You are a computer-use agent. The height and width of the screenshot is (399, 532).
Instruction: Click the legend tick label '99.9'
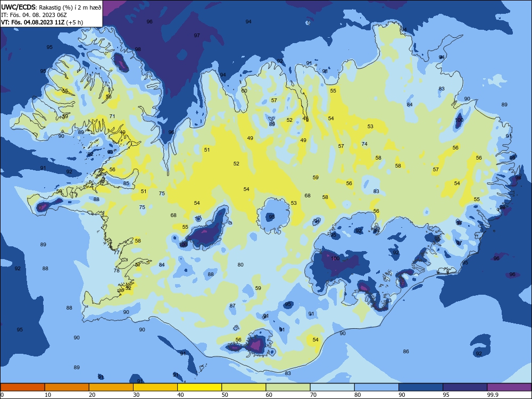(x=493, y=395)
